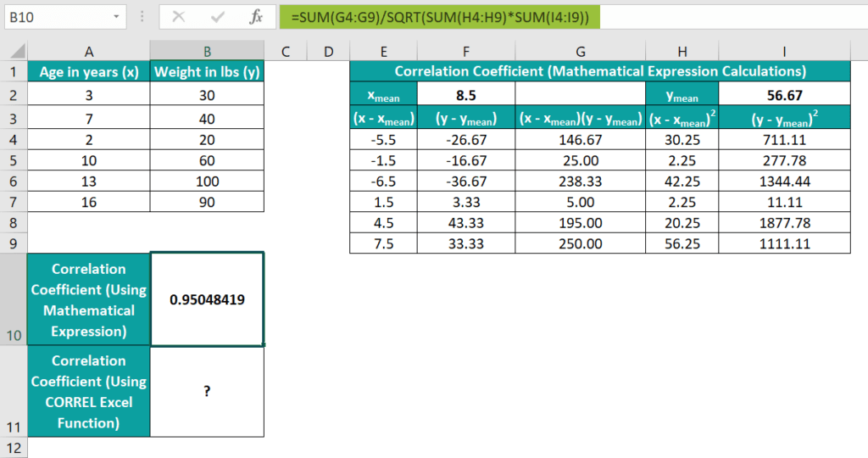This screenshot has height=458, width=868.
Task: Select cell A2 with value 3
Action: pyautogui.click(x=88, y=95)
